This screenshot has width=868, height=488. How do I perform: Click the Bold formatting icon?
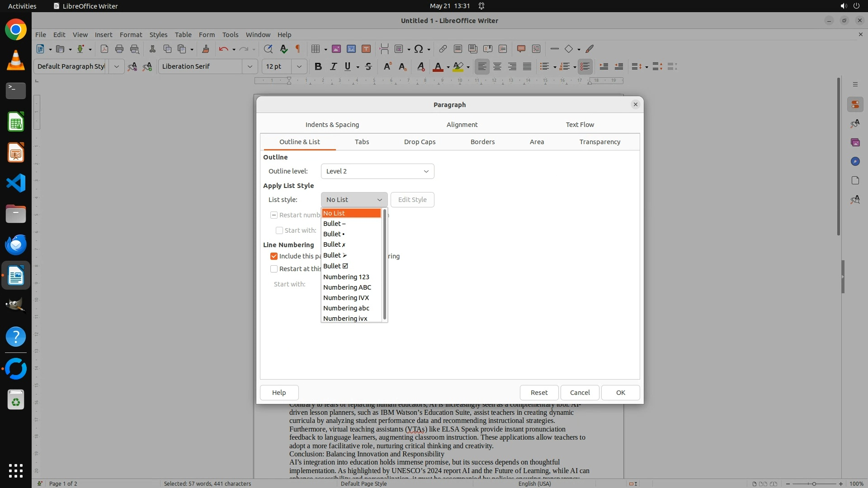[x=318, y=66]
